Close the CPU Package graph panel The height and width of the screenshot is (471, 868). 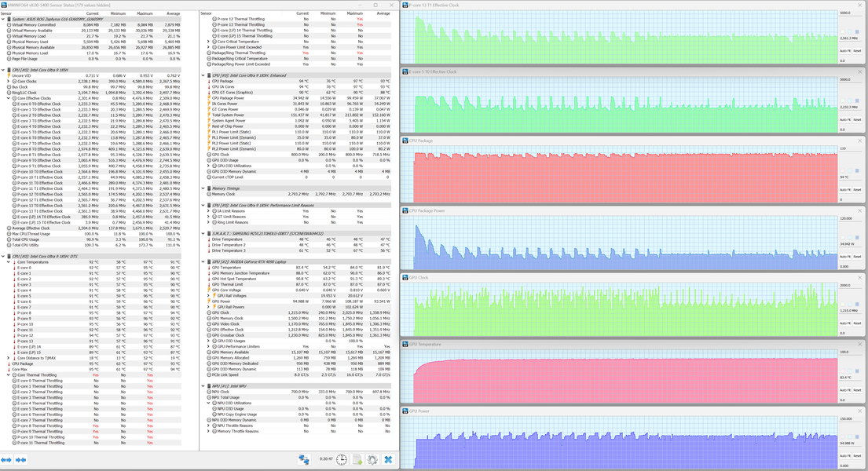click(860, 141)
